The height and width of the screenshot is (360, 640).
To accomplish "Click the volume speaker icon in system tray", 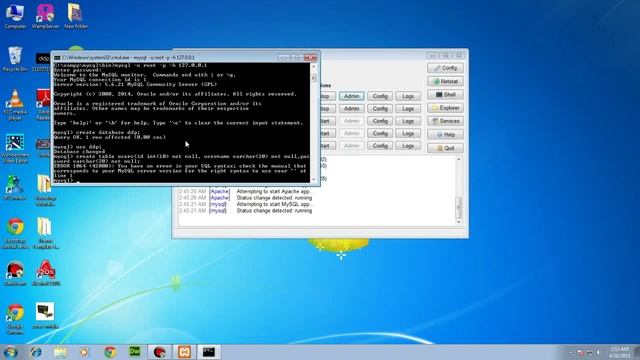I will coord(598,352).
